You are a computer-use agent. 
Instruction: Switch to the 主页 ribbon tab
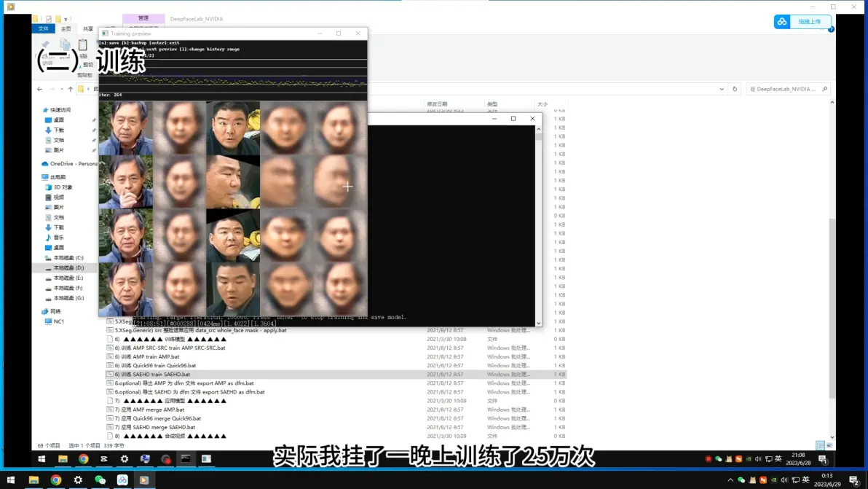66,28
